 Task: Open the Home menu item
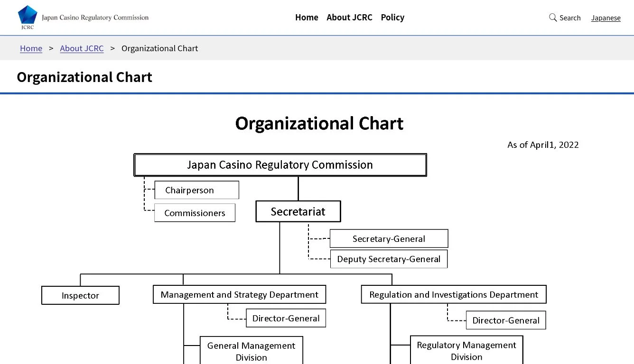(x=307, y=18)
